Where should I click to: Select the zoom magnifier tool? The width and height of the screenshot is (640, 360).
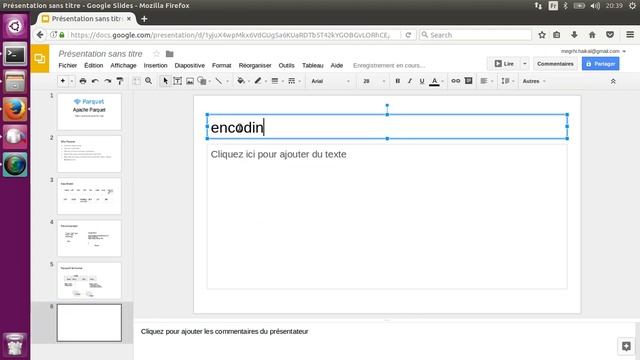(x=149, y=81)
